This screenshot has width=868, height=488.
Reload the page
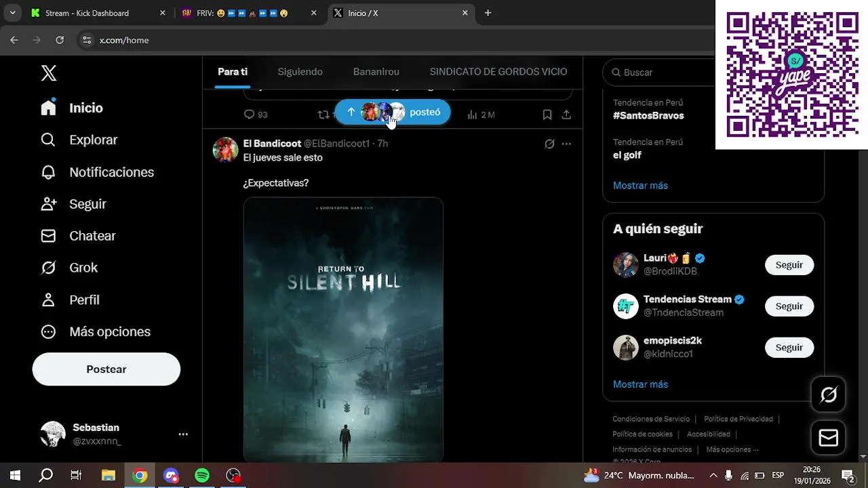[x=60, y=40]
